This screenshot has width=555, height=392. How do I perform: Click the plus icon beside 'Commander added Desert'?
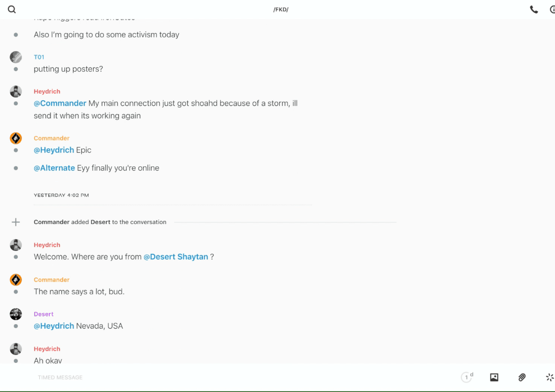point(16,222)
